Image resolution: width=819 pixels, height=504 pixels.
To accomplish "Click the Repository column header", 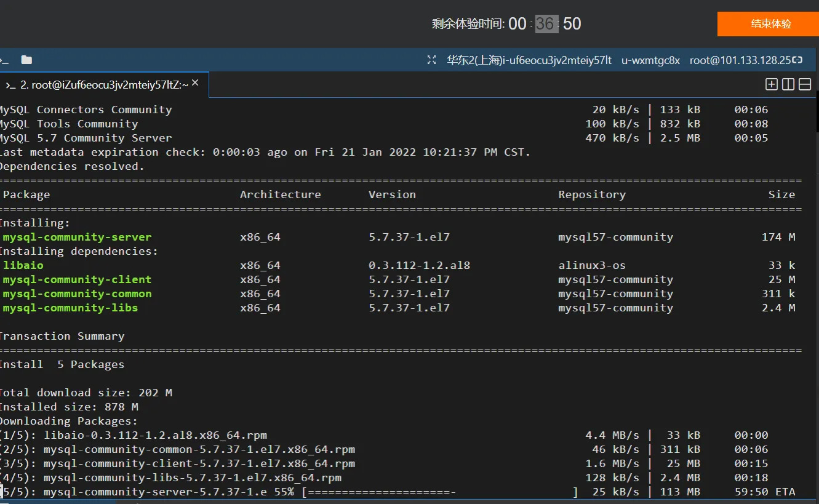I will pyautogui.click(x=592, y=194).
